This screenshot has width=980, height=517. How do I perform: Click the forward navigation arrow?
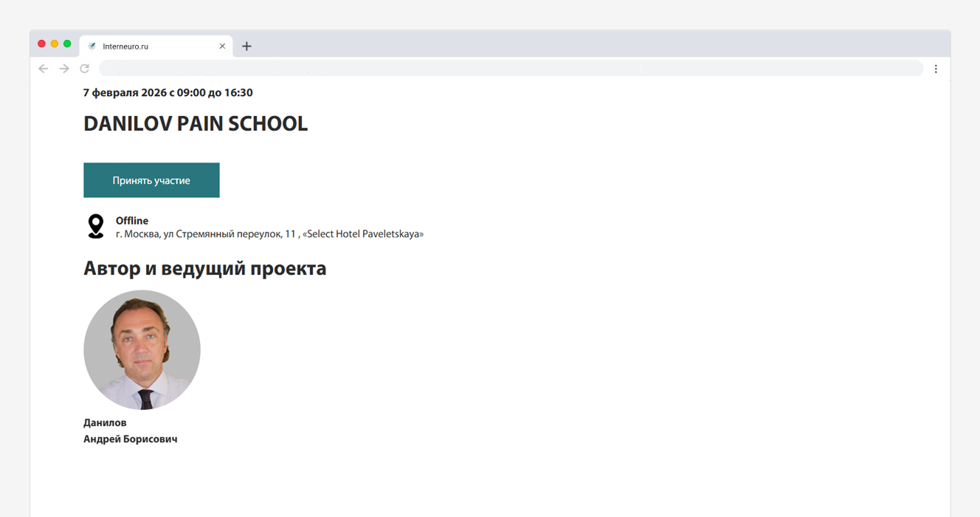point(63,68)
